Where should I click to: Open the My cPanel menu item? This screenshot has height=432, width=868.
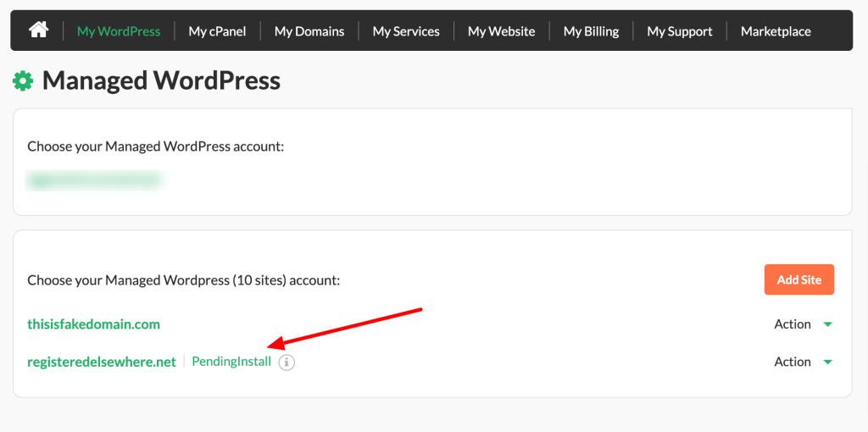[x=217, y=31]
